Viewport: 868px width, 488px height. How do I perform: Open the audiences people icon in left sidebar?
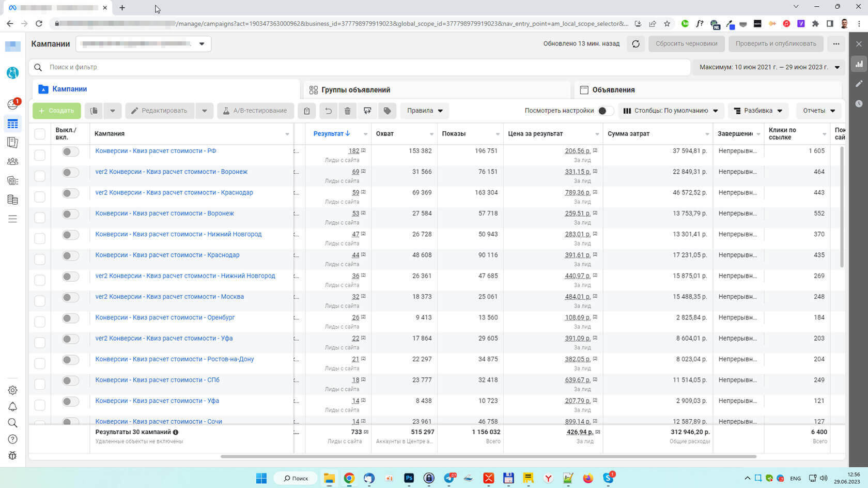tap(13, 161)
